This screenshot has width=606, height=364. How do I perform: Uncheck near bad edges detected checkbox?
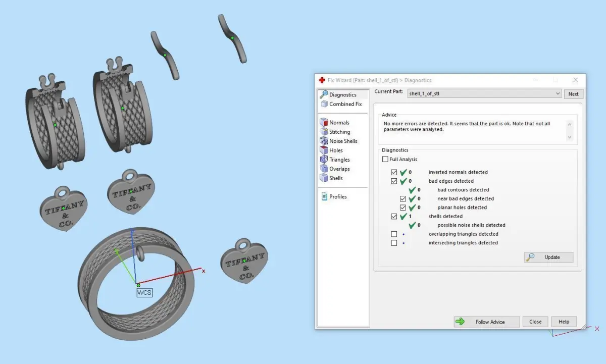tap(403, 198)
